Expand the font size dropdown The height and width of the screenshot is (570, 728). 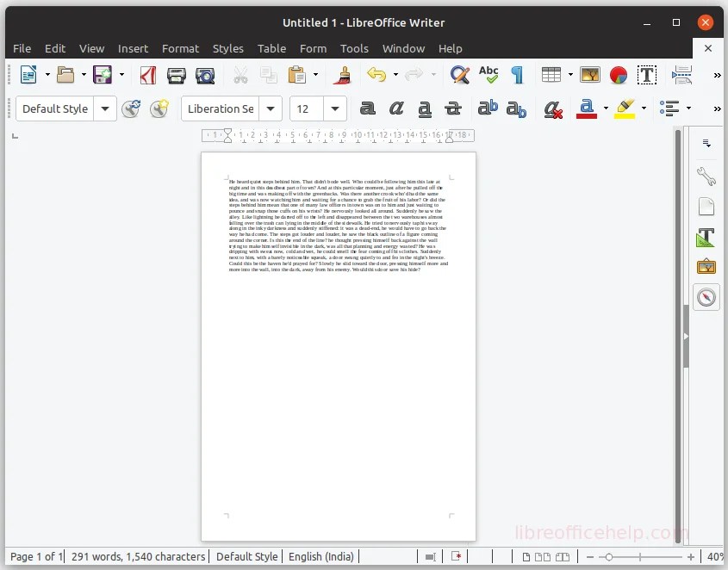(x=335, y=108)
